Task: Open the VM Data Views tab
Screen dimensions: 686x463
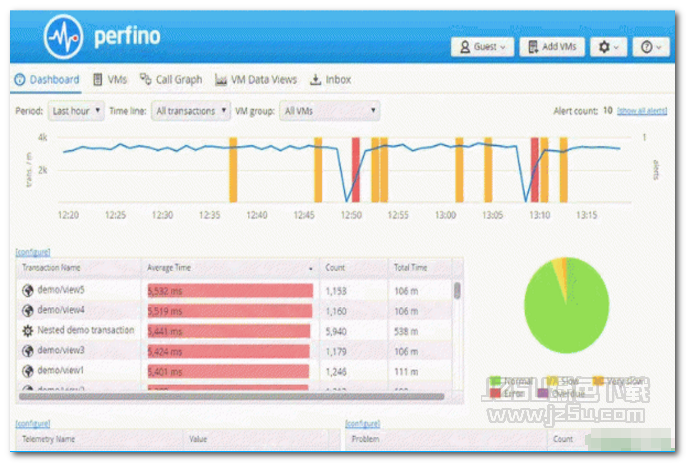Action: (x=256, y=80)
